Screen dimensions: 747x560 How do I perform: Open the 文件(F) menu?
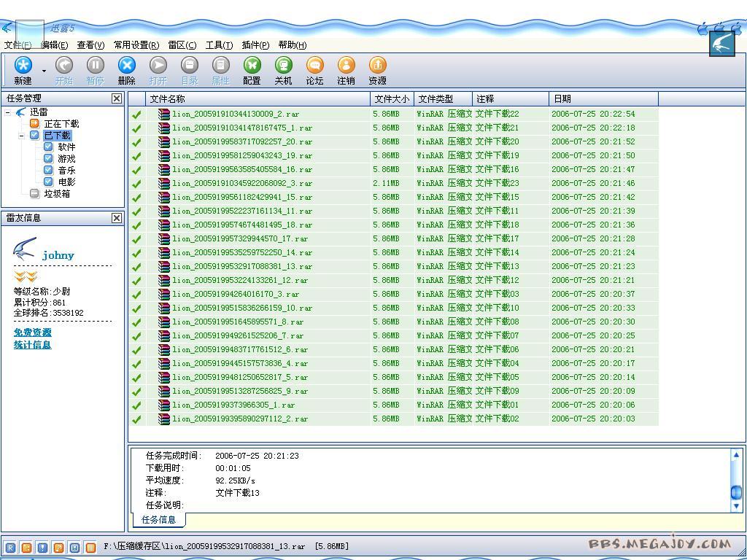(18, 45)
